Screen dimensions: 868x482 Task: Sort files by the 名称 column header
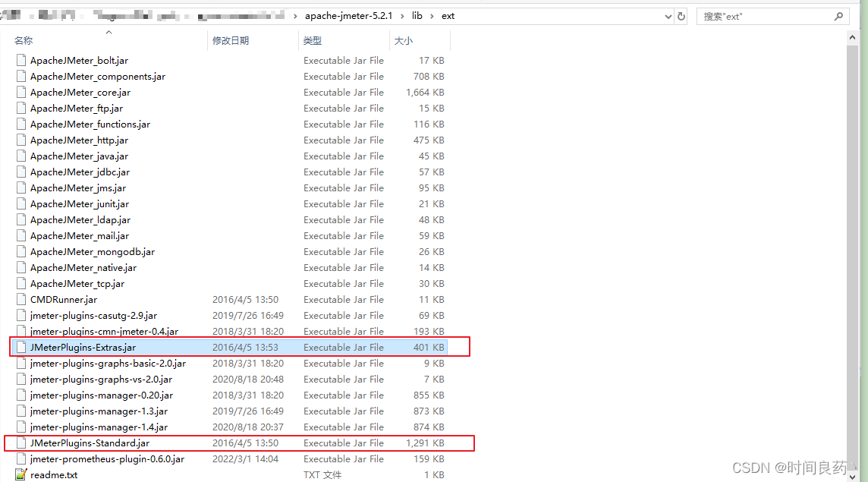(24, 40)
